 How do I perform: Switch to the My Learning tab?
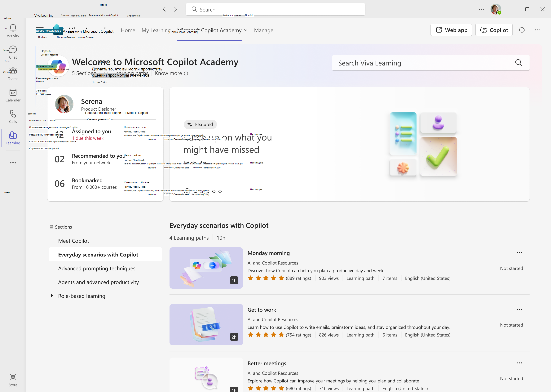(156, 30)
